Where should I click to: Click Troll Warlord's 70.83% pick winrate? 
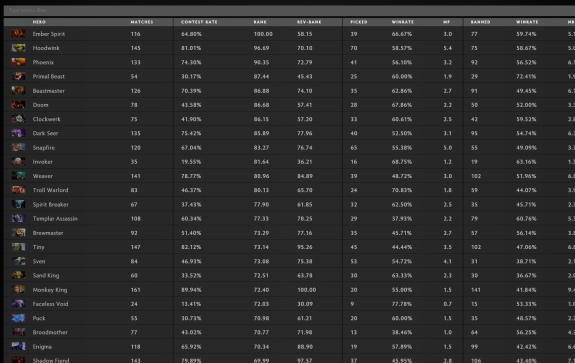[x=402, y=190]
